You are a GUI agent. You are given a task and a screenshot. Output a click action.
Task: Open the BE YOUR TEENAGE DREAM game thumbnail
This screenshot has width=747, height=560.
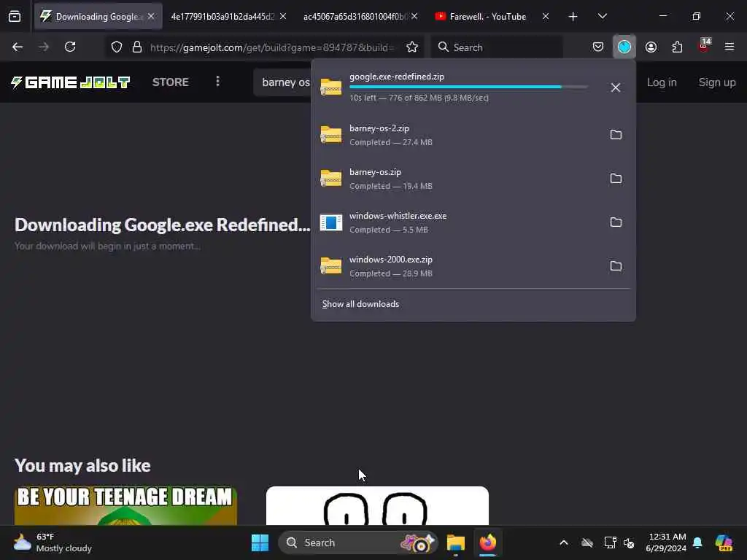pos(125,506)
